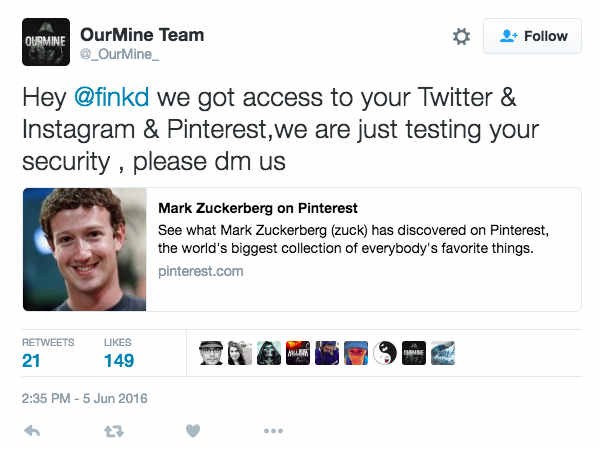
Task: Open the Mark Zuckerberg on Pinterest card title
Action: (x=258, y=208)
